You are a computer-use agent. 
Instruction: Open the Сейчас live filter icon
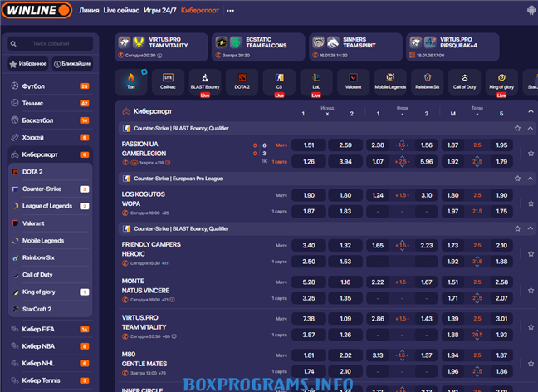click(168, 81)
